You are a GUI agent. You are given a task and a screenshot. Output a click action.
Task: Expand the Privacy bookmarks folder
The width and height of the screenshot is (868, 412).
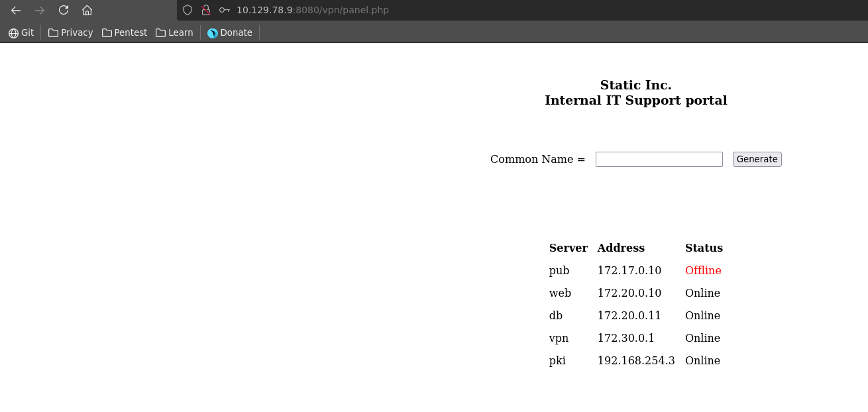(x=70, y=32)
